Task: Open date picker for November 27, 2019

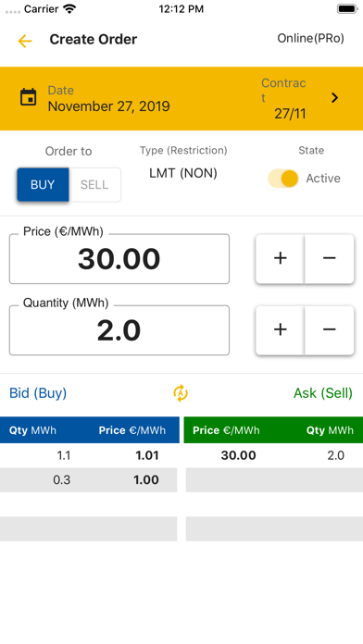Action: pos(108,106)
